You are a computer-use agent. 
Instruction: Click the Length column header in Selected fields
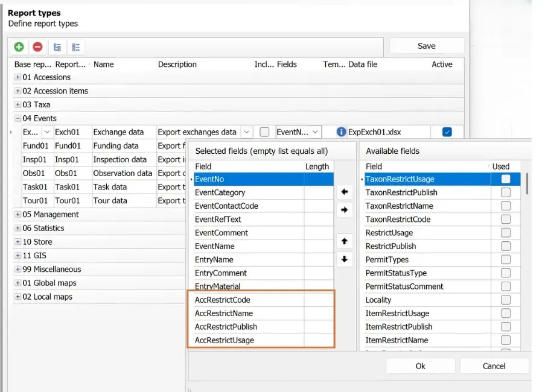[317, 166]
